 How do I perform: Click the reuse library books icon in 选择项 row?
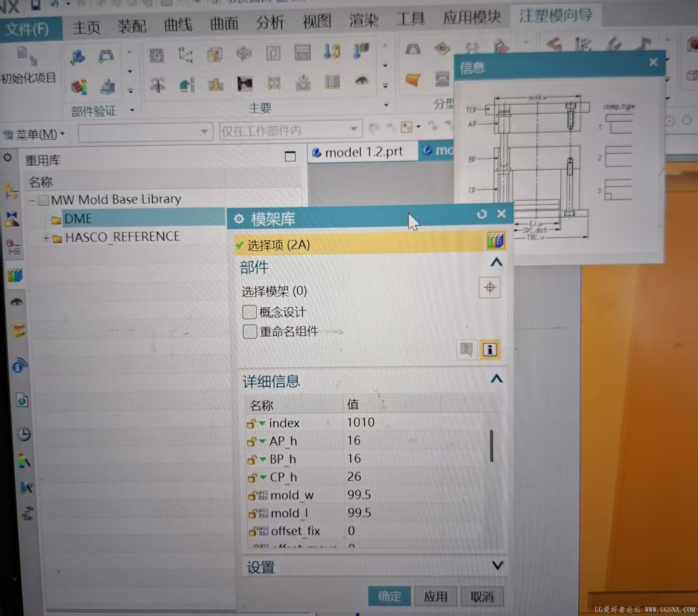tap(495, 240)
